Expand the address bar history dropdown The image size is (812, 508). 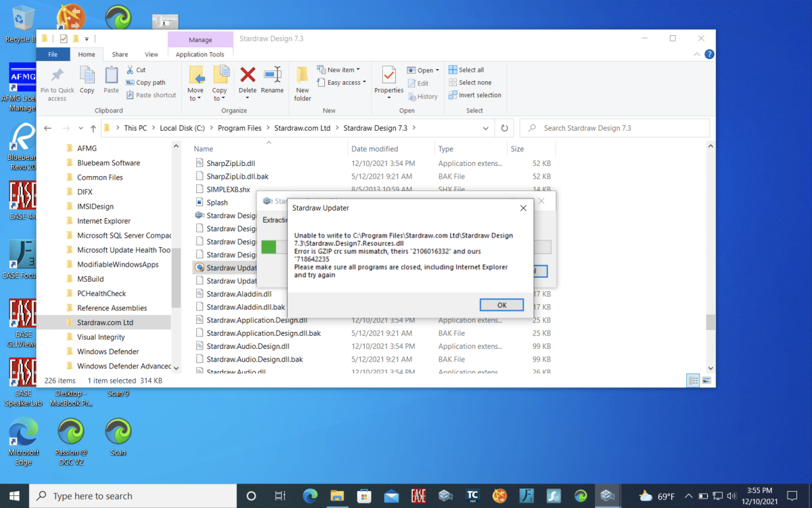(485, 128)
